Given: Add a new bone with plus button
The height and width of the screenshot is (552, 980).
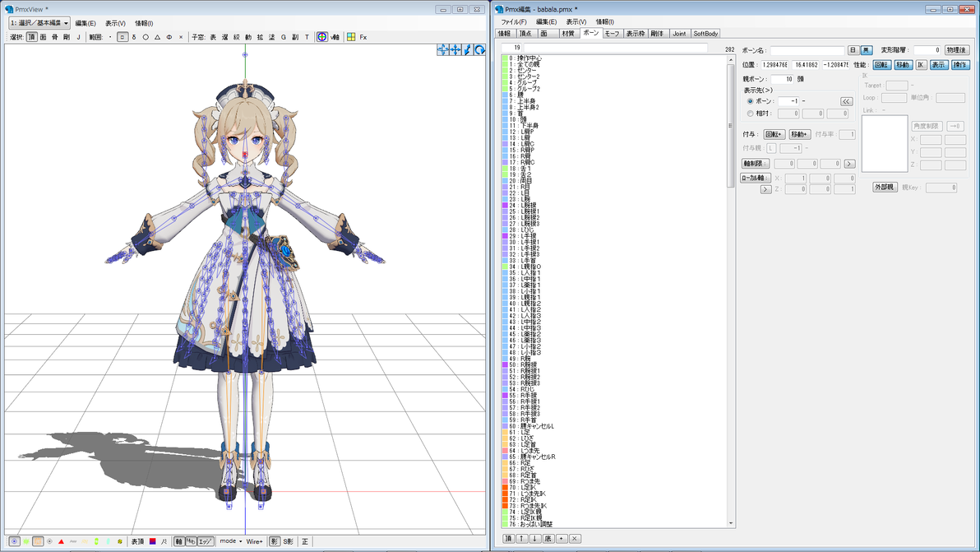Looking at the screenshot, I should pyautogui.click(x=562, y=539).
